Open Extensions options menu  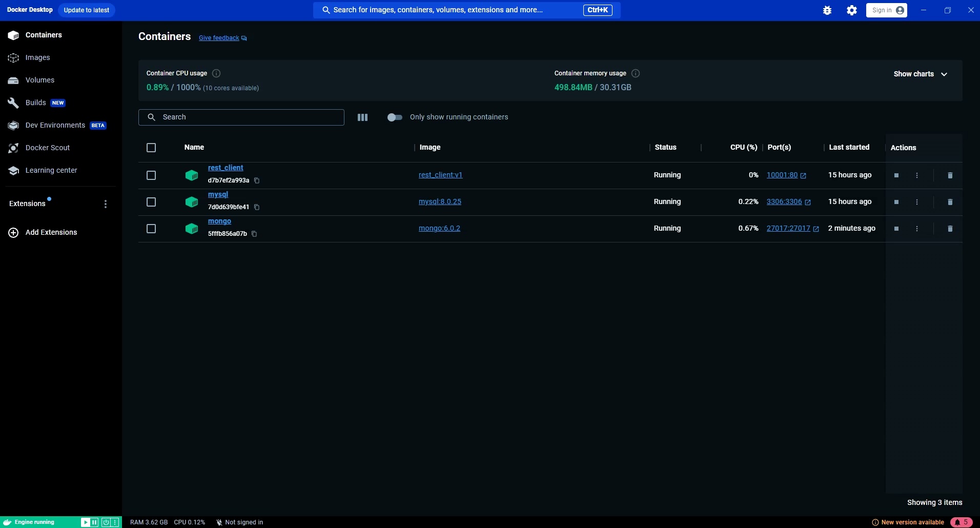pos(106,204)
